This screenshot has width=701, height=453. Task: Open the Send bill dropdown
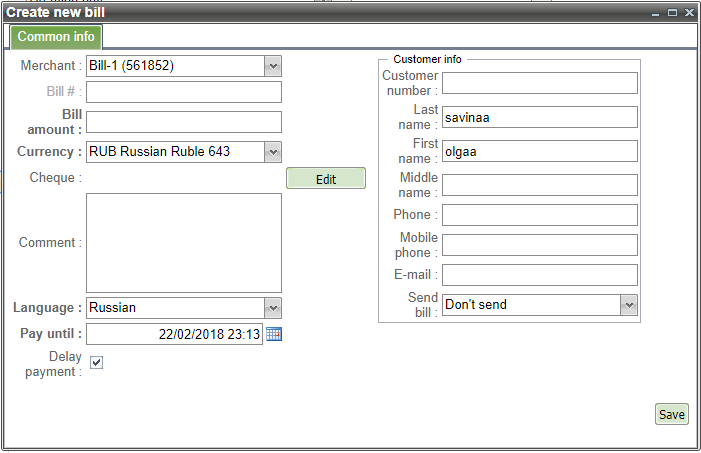pos(629,305)
